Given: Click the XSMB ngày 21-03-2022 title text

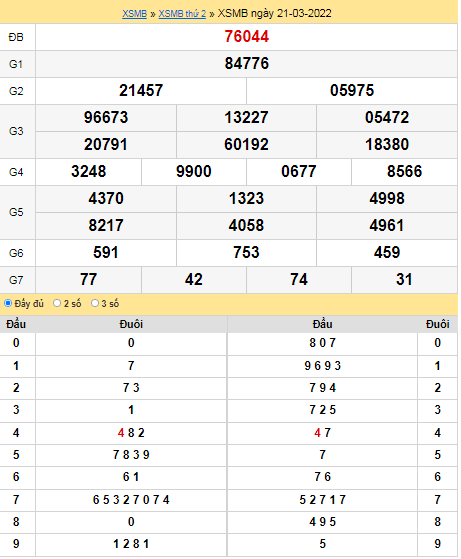Looking at the screenshot, I should click(x=275, y=14).
